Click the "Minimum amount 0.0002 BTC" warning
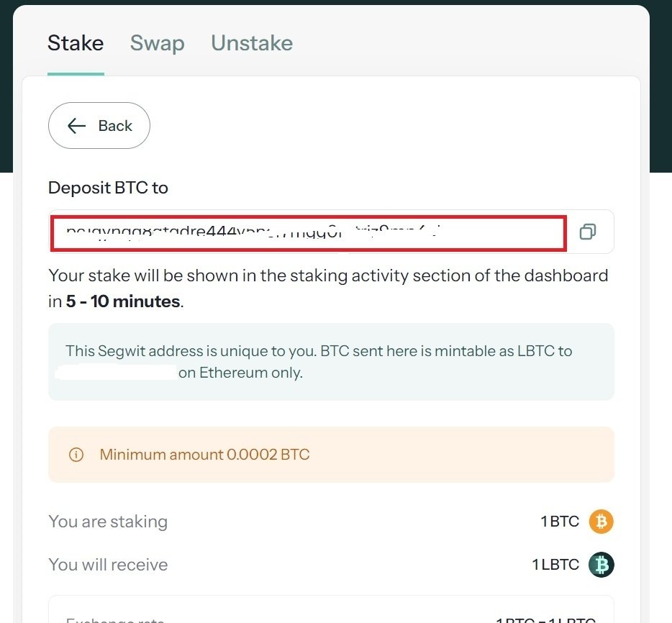Screen dimensions: 672x623 point(204,455)
